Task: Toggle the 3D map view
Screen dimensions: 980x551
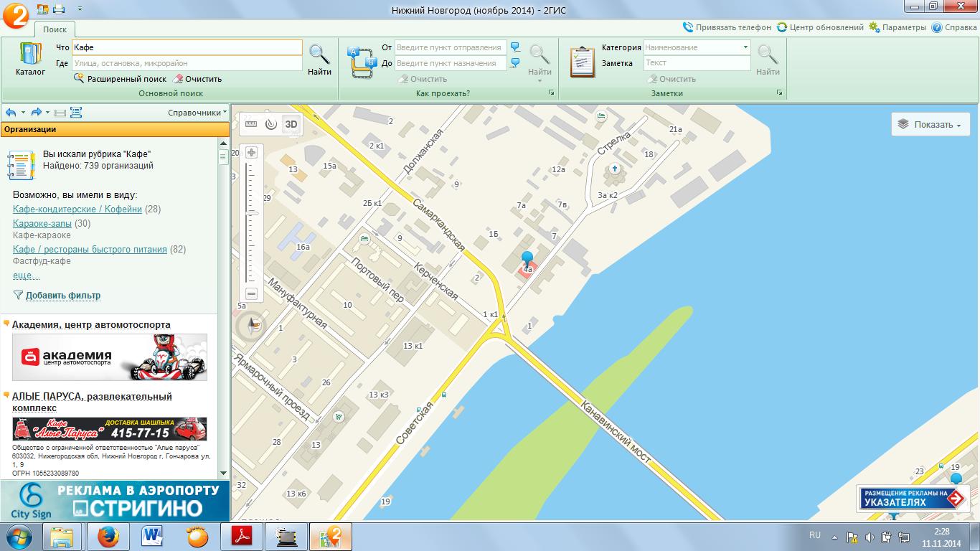Action: click(x=291, y=123)
